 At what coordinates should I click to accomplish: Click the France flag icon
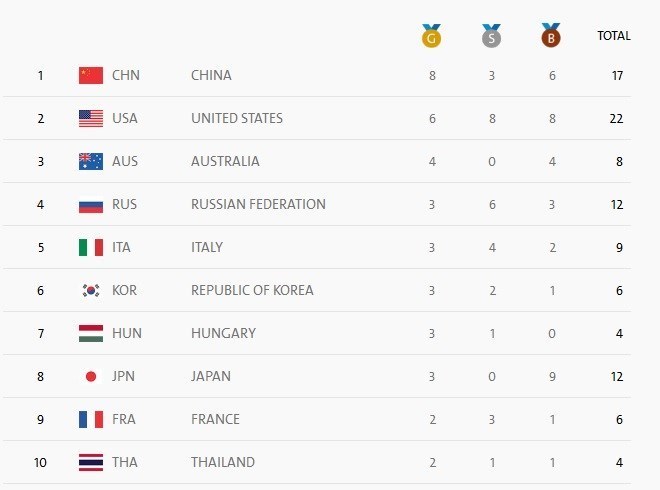pyautogui.click(x=91, y=420)
